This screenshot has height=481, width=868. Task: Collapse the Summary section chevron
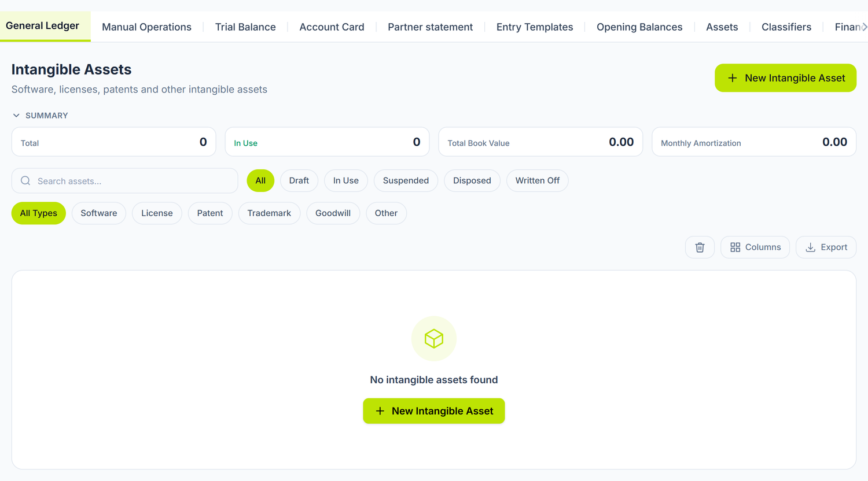pos(16,116)
